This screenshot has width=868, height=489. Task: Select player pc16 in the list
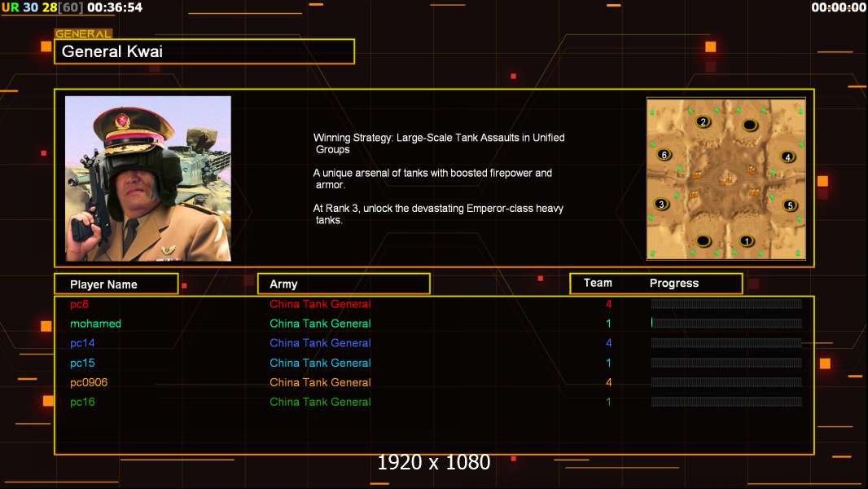(82, 402)
